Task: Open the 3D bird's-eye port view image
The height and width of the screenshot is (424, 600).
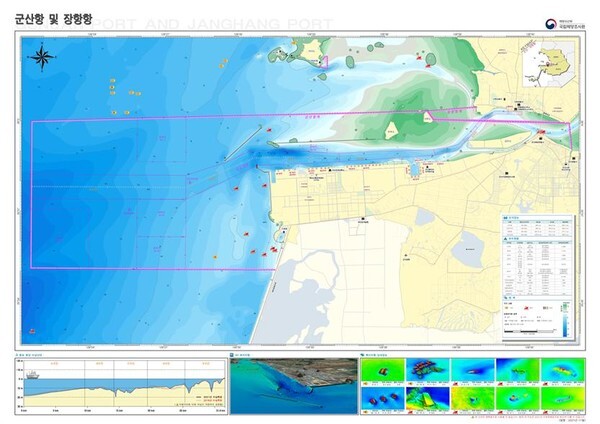Action: click(291, 386)
